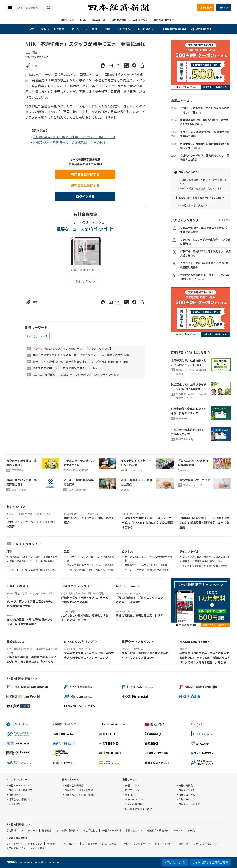Screen dimensions: 237x868
Task: Open related article NHKラジオで不適切発言
Action: [71, 143]
